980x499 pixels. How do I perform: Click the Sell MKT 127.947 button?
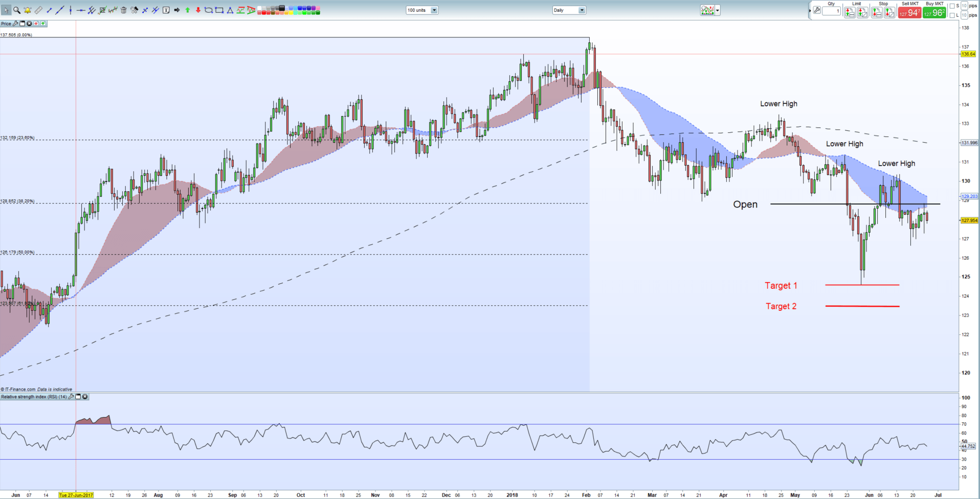tap(910, 12)
